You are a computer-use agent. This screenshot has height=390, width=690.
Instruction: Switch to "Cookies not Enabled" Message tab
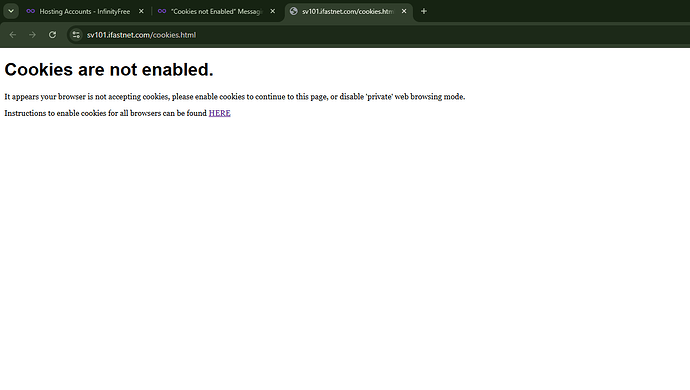[x=216, y=11]
